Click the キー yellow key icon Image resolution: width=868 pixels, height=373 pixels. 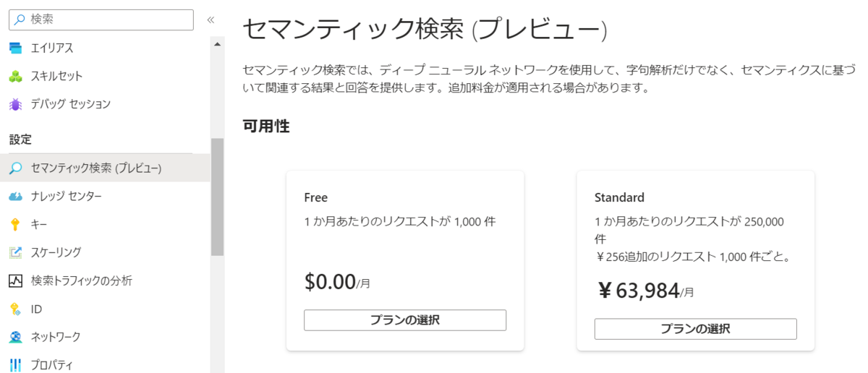15,225
